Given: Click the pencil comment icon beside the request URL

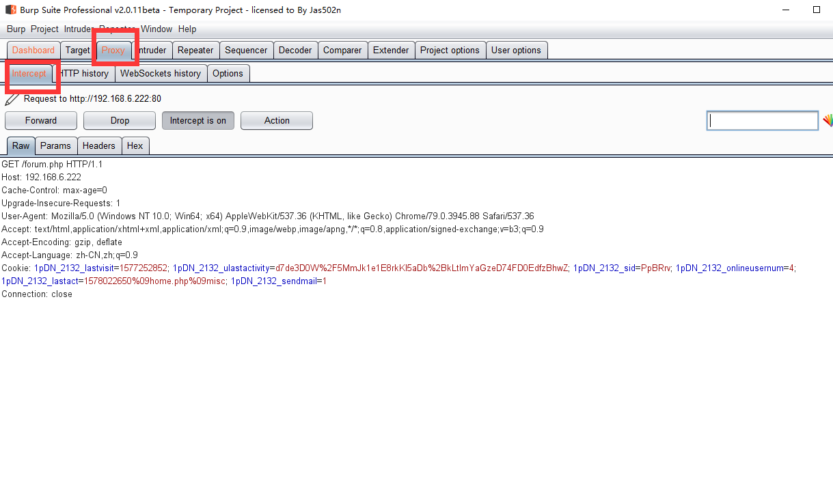Looking at the screenshot, I should [12, 99].
